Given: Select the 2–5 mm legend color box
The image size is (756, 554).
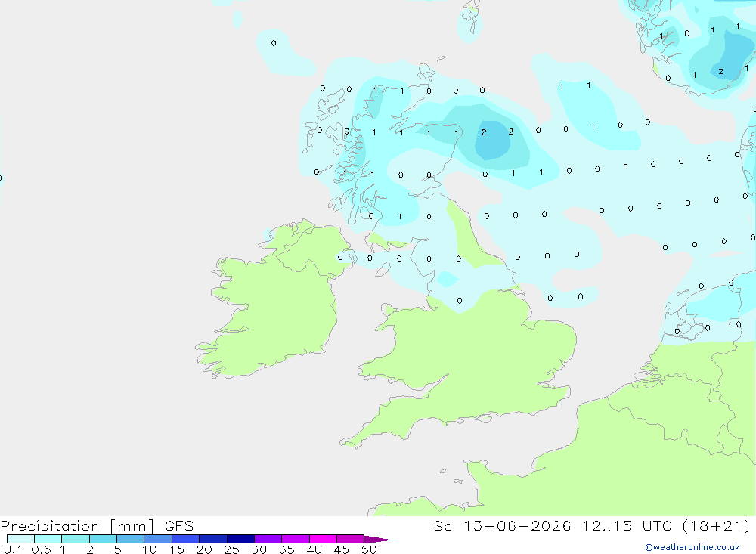Looking at the screenshot, I should pyautogui.click(x=103, y=539).
